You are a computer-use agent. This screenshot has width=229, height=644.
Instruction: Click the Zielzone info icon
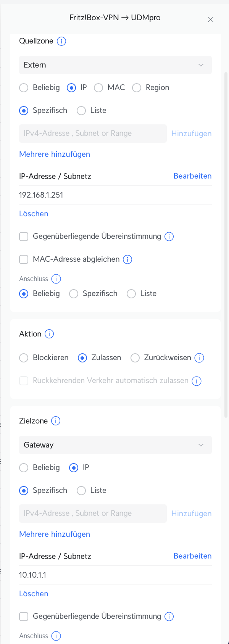coord(56,421)
